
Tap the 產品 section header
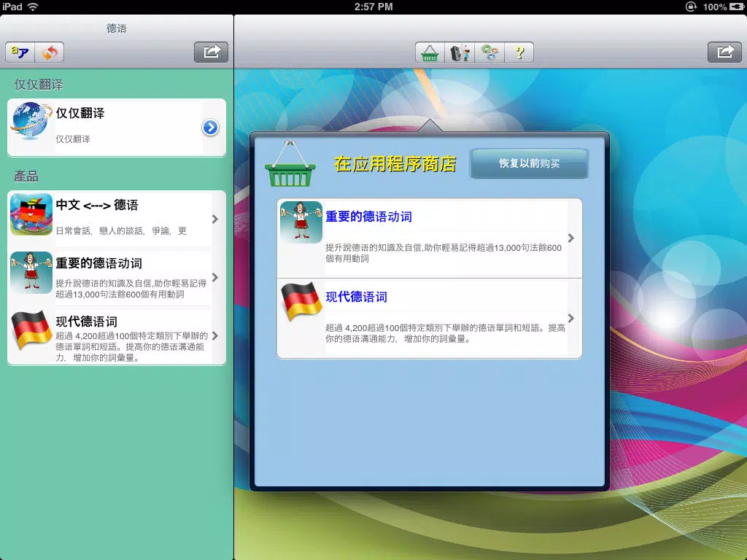(x=26, y=176)
